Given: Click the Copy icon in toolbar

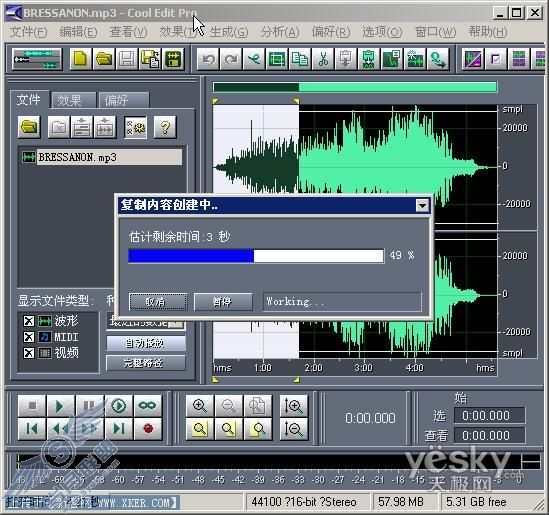Looking at the screenshot, I should click(x=300, y=59).
